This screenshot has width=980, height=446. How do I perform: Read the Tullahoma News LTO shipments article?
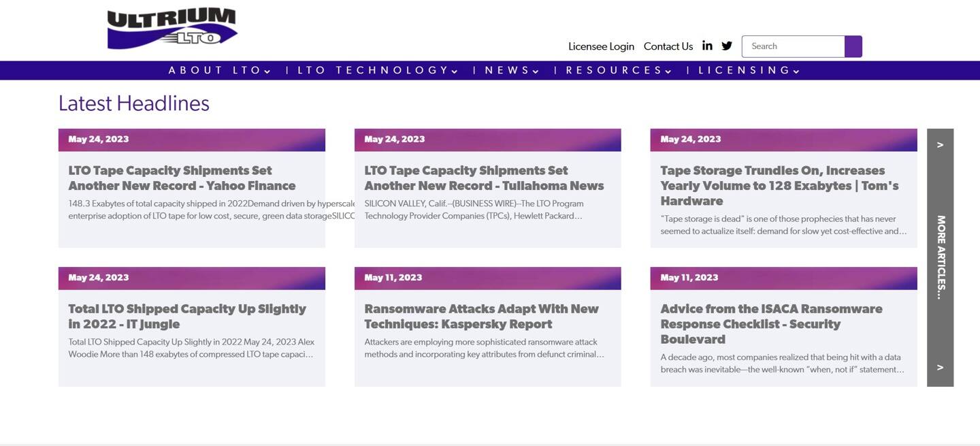click(x=484, y=178)
